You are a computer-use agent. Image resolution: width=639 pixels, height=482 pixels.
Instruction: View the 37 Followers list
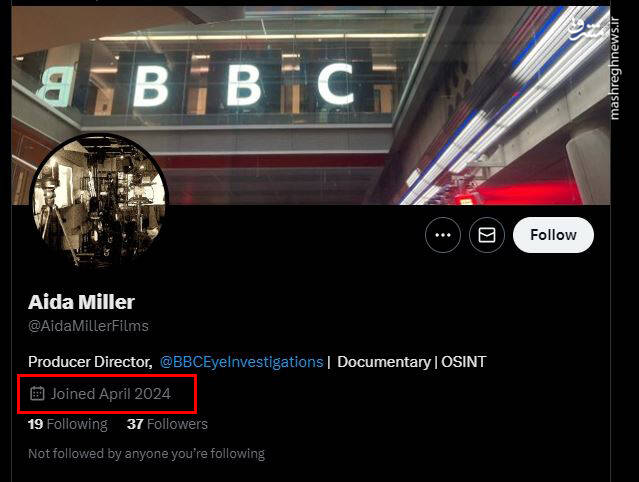[x=167, y=424]
